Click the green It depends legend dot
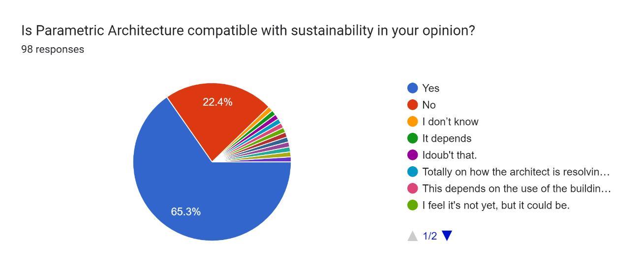This screenshot has height=271, width=644. pyautogui.click(x=412, y=138)
